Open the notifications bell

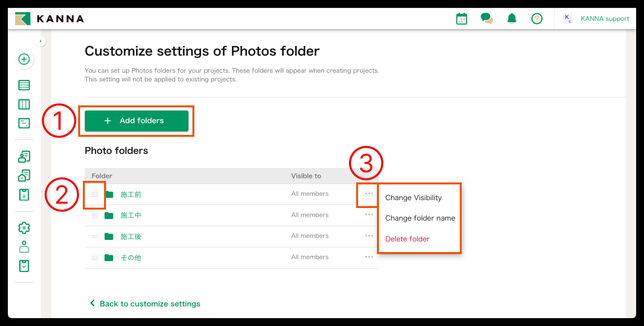512,19
